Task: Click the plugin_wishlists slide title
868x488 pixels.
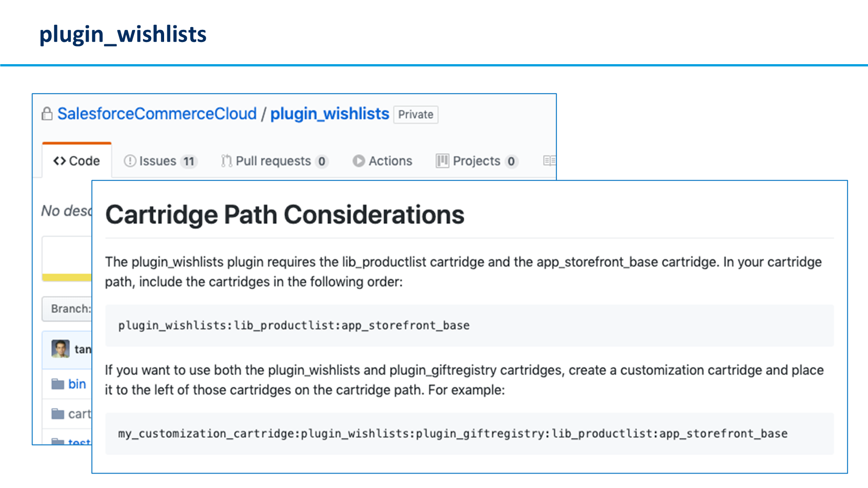Action: click(123, 34)
